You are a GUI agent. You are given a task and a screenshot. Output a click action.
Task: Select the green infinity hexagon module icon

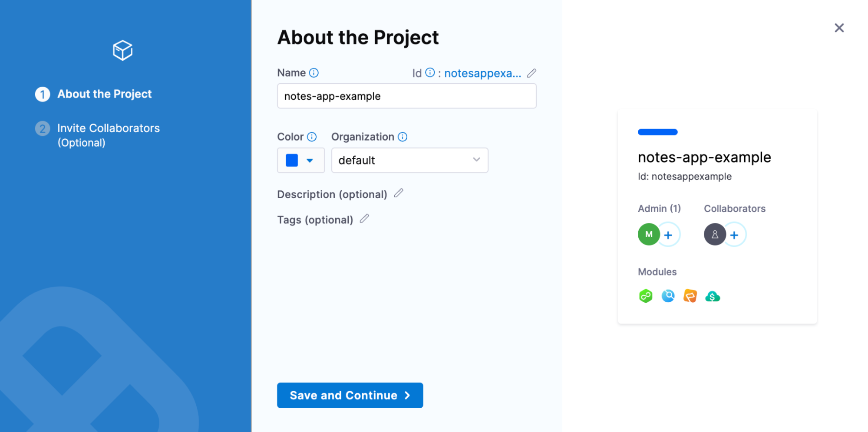(646, 296)
